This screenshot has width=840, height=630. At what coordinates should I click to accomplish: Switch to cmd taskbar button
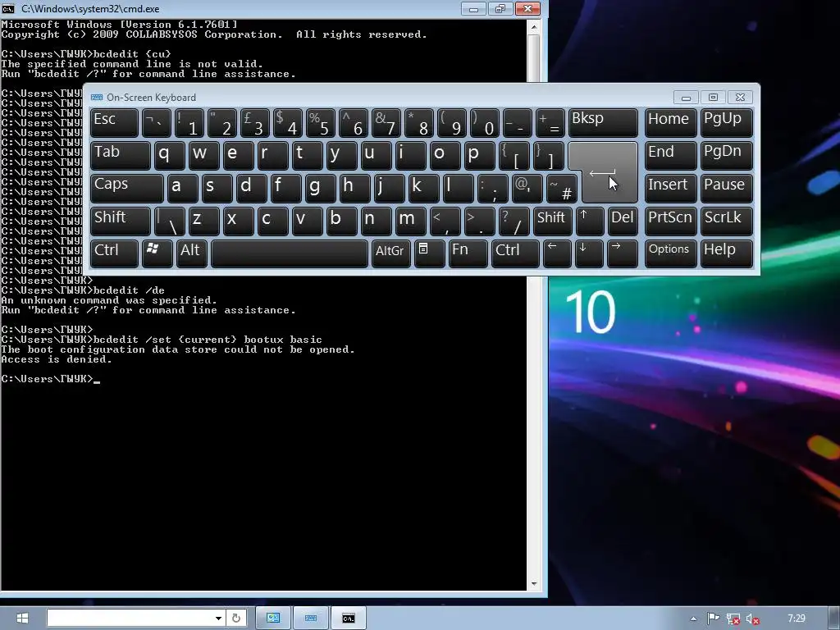pos(348,619)
